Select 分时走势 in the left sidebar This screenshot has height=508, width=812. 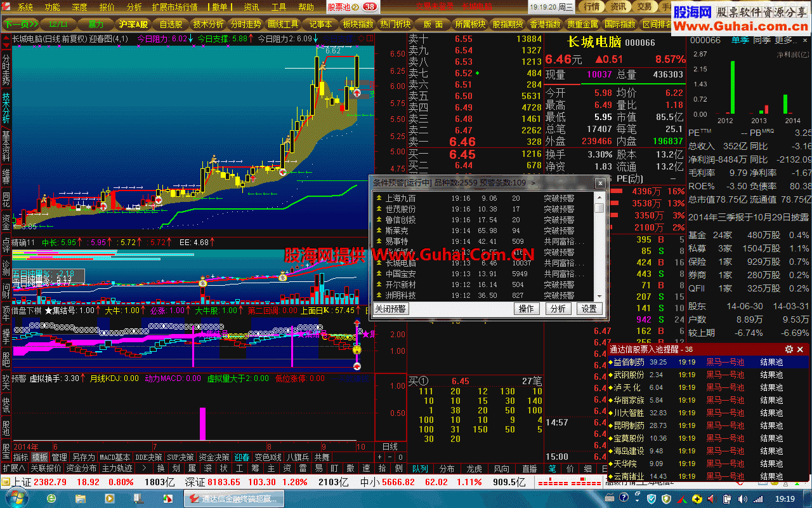coord(6,70)
